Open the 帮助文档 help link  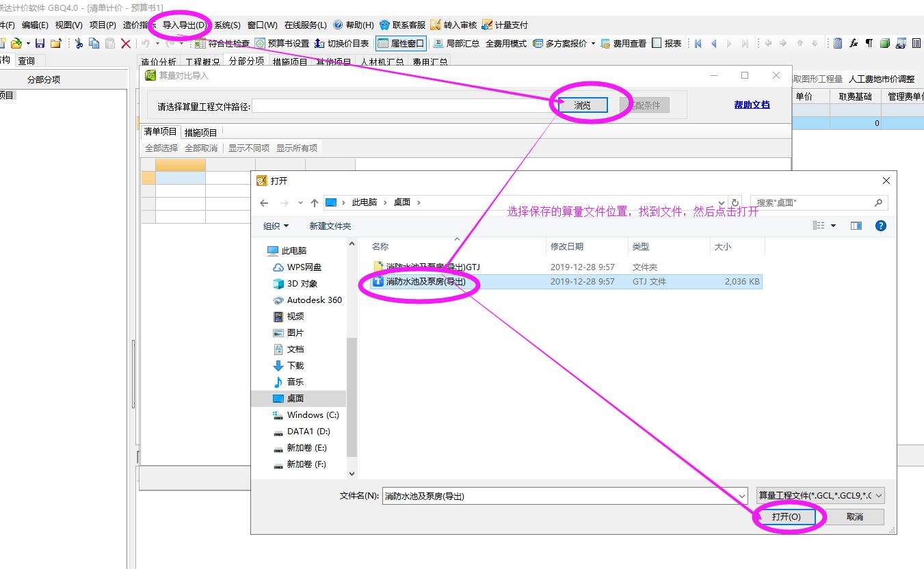tap(752, 105)
